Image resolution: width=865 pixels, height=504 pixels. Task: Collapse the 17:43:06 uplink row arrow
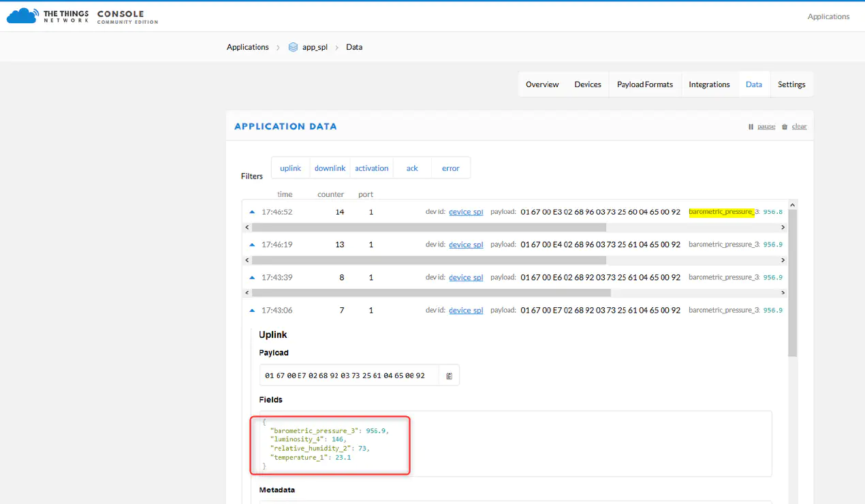(252, 310)
